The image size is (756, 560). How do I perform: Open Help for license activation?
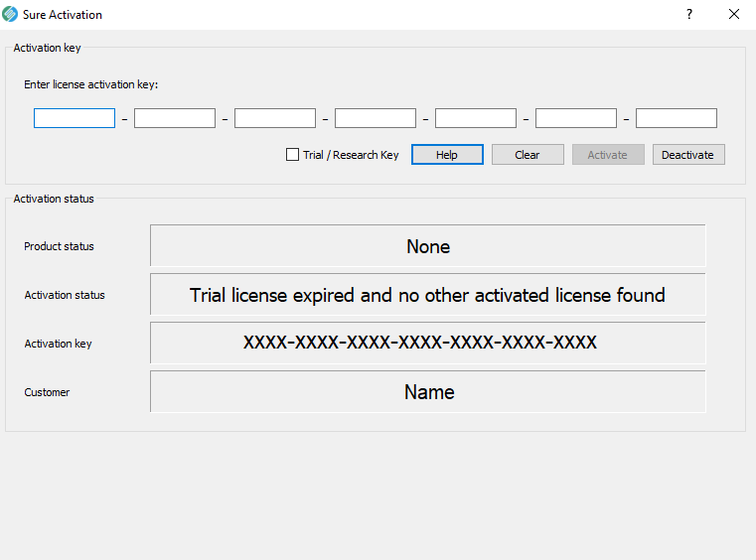(x=447, y=155)
